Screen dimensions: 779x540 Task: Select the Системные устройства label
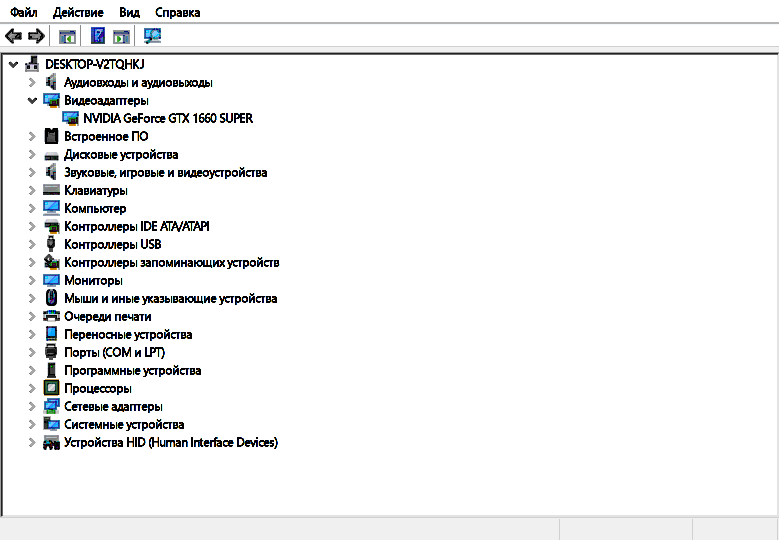pos(124,424)
